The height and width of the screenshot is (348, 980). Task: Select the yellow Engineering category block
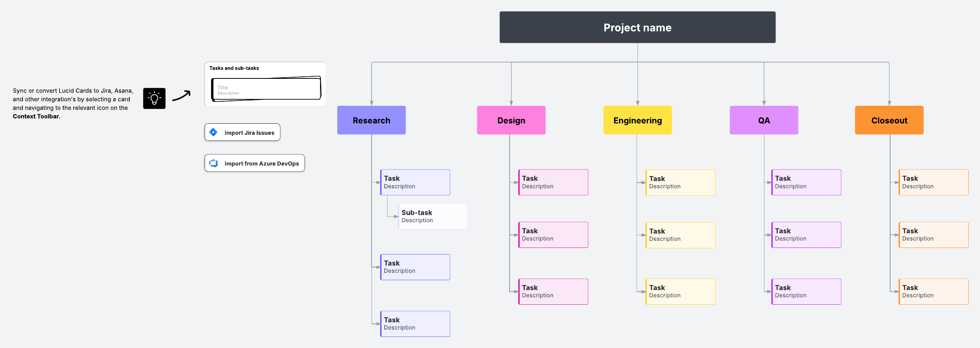[x=637, y=120]
